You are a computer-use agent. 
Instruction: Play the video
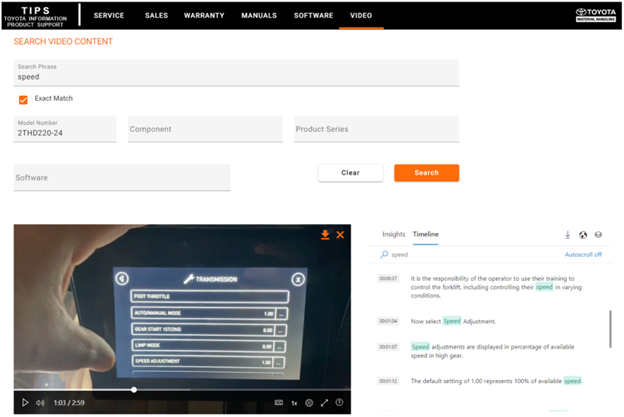point(25,403)
